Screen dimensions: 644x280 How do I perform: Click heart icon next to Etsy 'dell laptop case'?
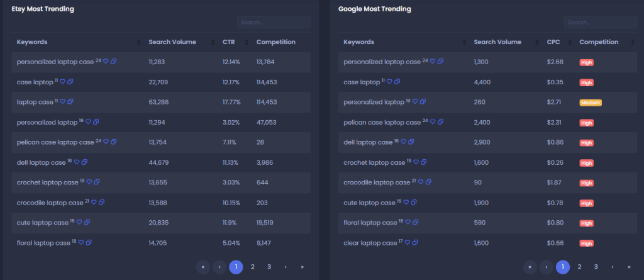point(77,162)
